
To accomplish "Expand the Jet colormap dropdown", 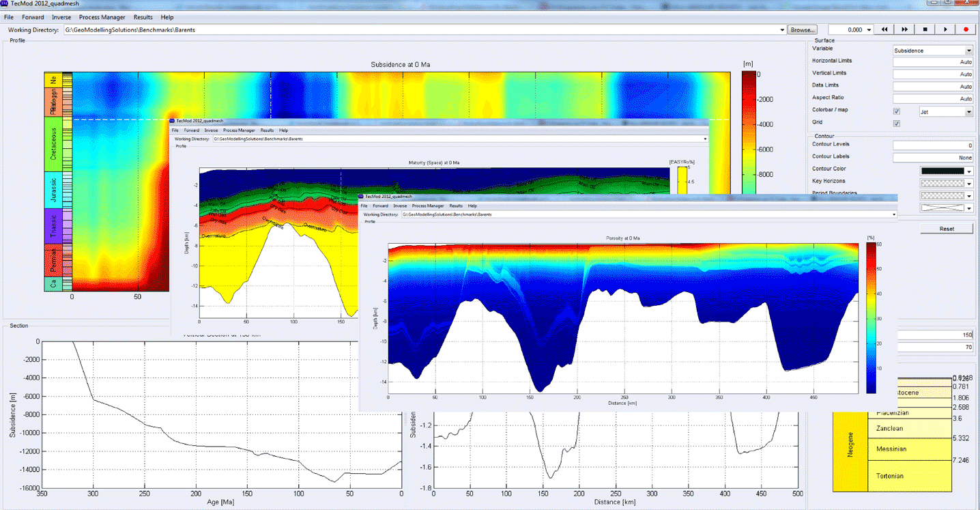I will click(x=968, y=112).
